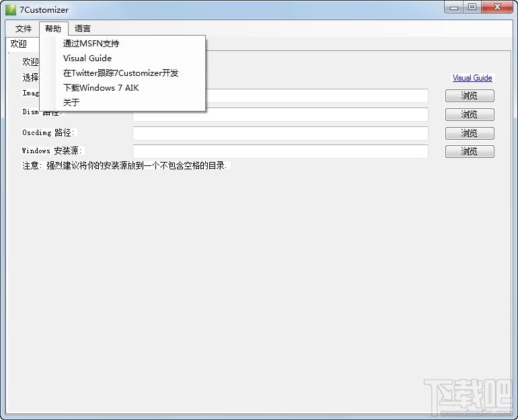Maximize the 7Customizer window
Screen dimensions: 518x420
(472, 7)
